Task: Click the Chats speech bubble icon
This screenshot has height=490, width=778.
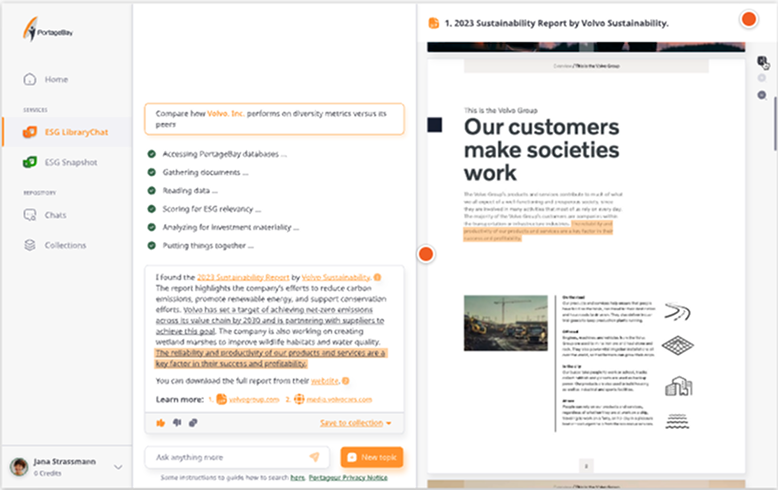Action: [30, 215]
